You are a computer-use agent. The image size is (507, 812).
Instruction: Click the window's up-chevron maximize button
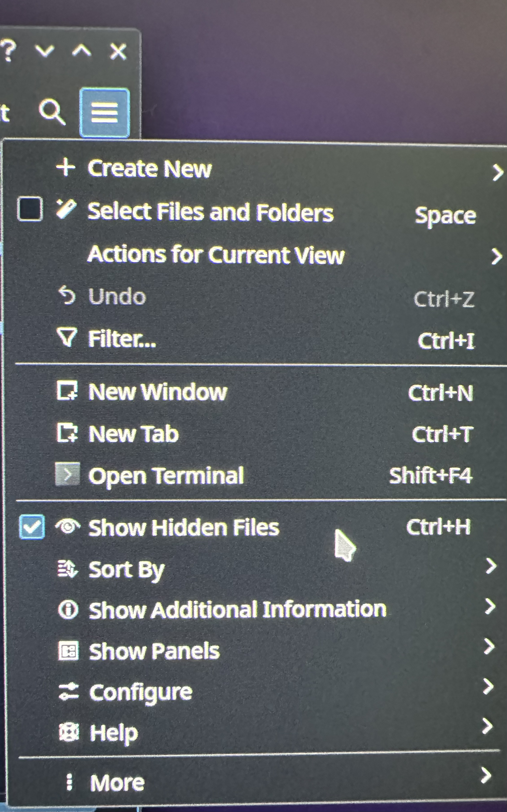click(x=81, y=51)
